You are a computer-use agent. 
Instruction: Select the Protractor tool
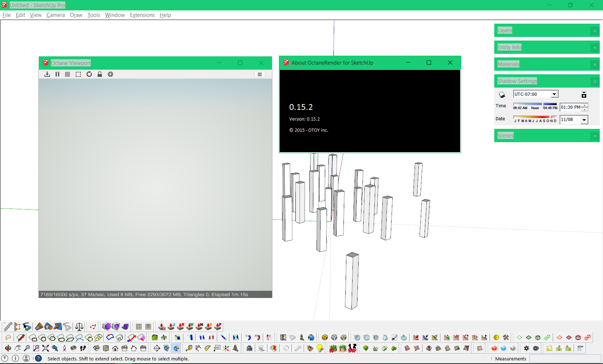tap(208, 348)
